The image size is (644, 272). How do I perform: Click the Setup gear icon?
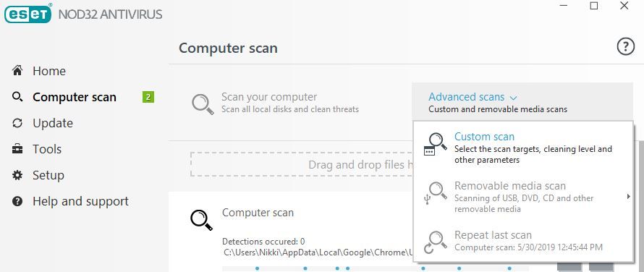17,175
